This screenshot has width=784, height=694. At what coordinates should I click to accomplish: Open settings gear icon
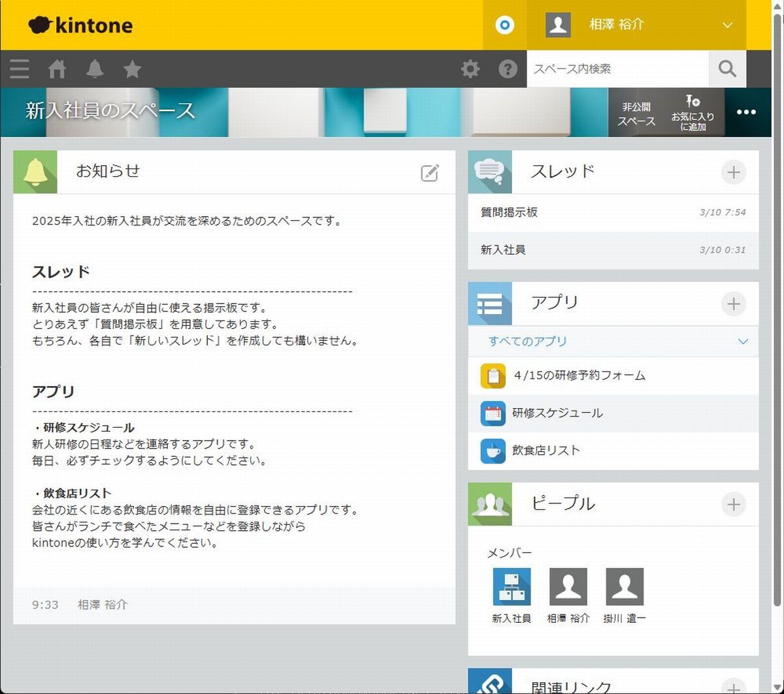[x=470, y=69]
